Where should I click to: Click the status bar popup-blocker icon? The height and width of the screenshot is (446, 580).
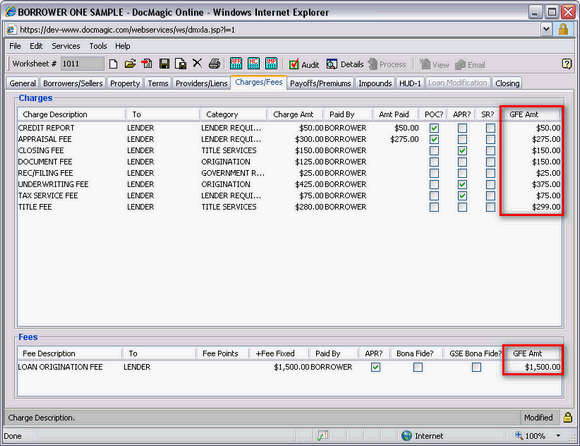(x=322, y=436)
